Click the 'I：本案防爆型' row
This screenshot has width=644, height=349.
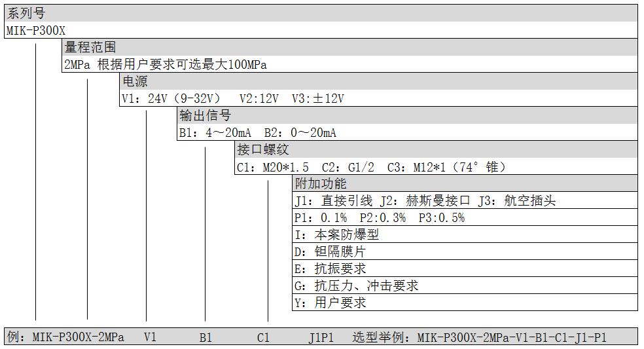pos(465,234)
